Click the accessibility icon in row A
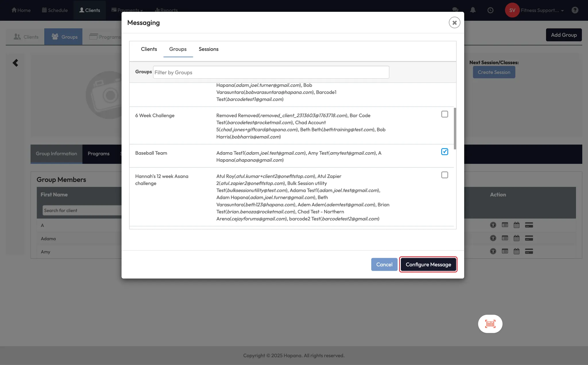Image resolution: width=588 pixels, height=365 pixels. [493, 225]
